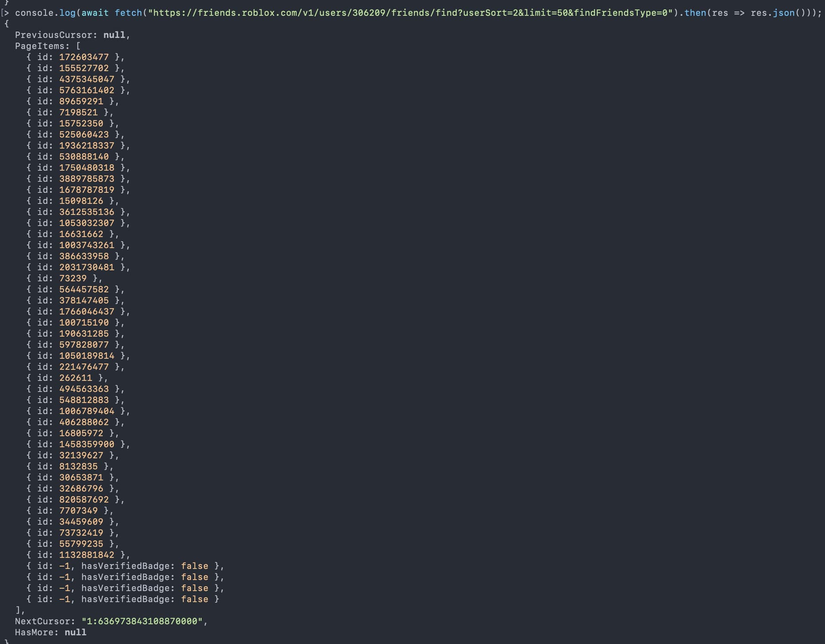Click the id value 1936218337
The width and height of the screenshot is (825, 644).
(x=87, y=146)
